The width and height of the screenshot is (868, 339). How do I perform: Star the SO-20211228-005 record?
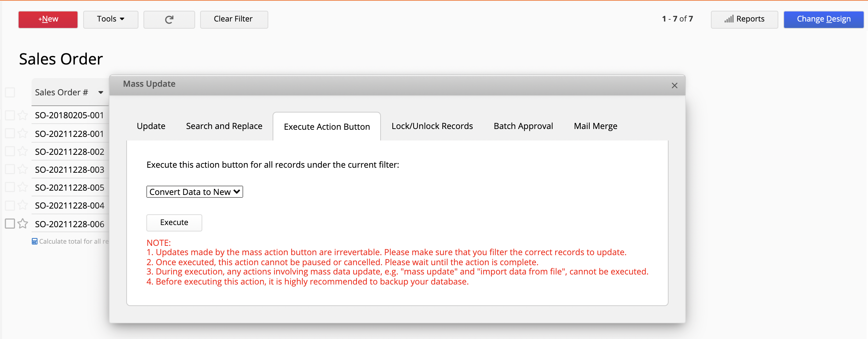tap(23, 187)
